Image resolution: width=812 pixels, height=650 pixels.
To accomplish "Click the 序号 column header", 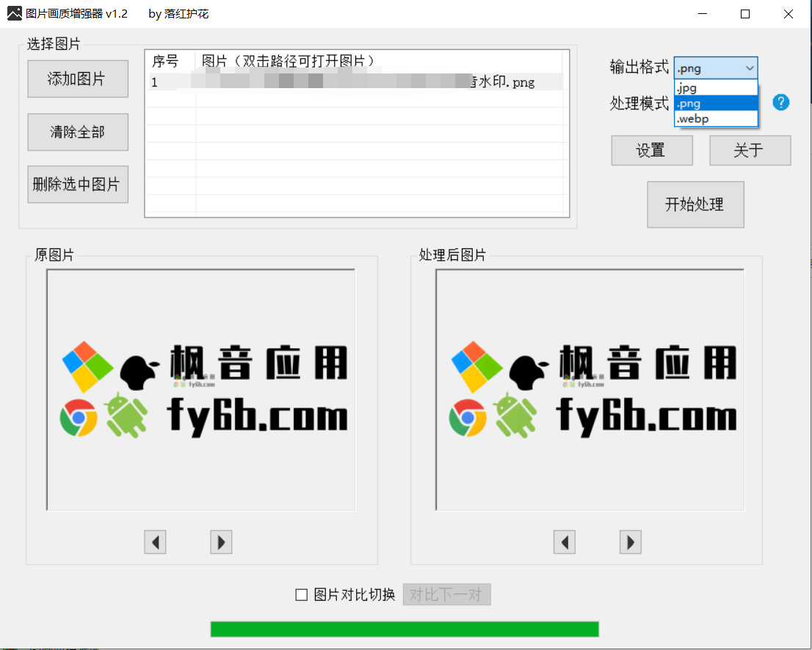I will tap(170, 61).
